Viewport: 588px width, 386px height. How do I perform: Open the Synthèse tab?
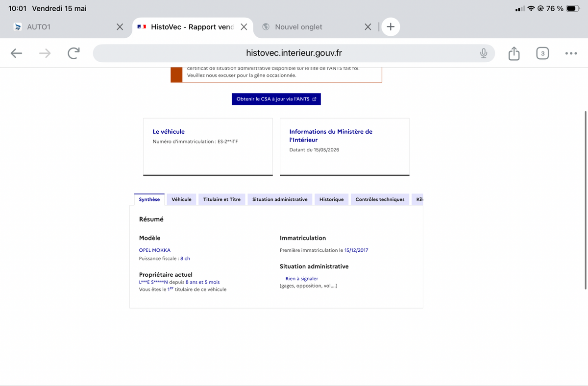149,199
